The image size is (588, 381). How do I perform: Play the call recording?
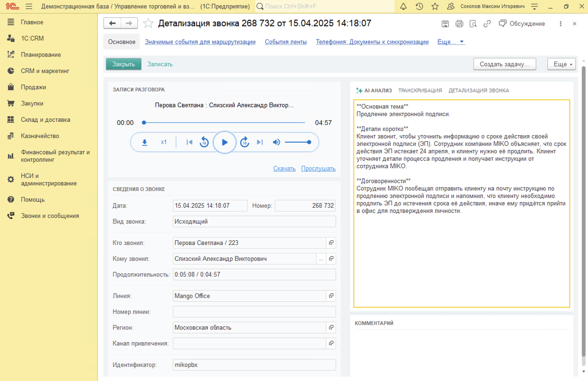(x=225, y=142)
